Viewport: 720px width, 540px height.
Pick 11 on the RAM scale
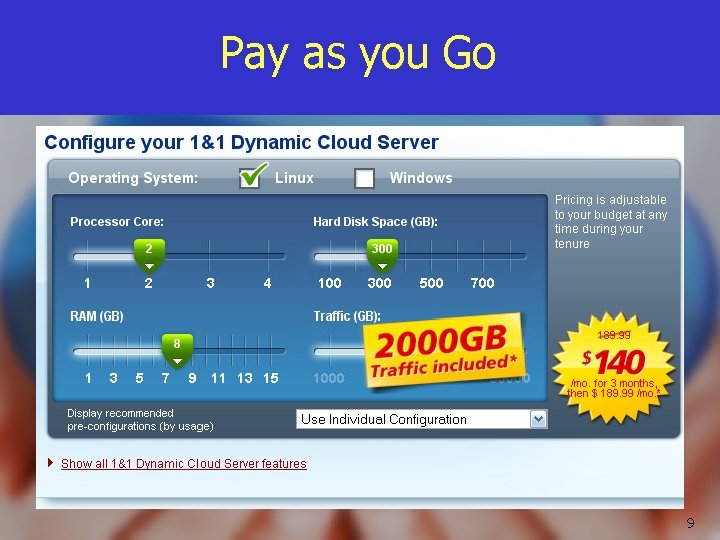pyautogui.click(x=218, y=378)
